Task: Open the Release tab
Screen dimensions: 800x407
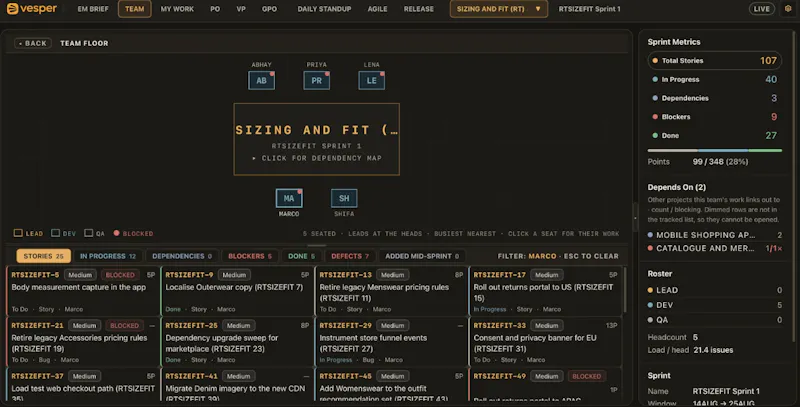Action: tap(418, 9)
